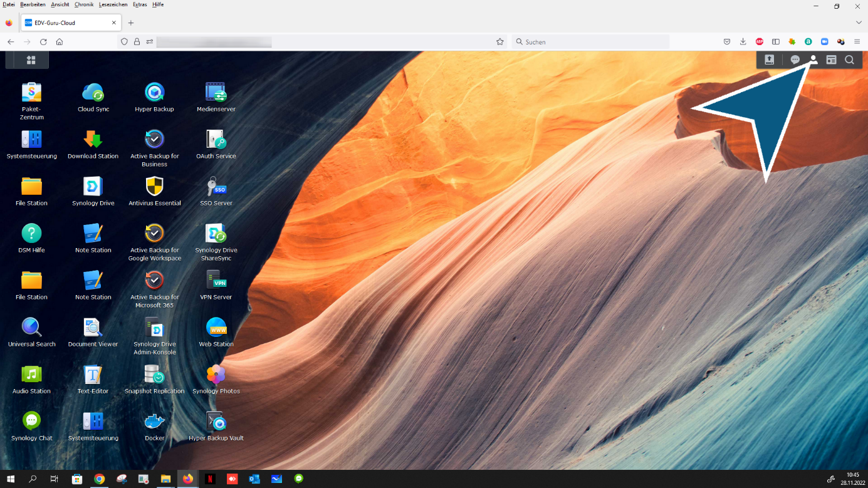The image size is (868, 488).
Task: Open Netflix from the taskbar
Action: click(210, 479)
